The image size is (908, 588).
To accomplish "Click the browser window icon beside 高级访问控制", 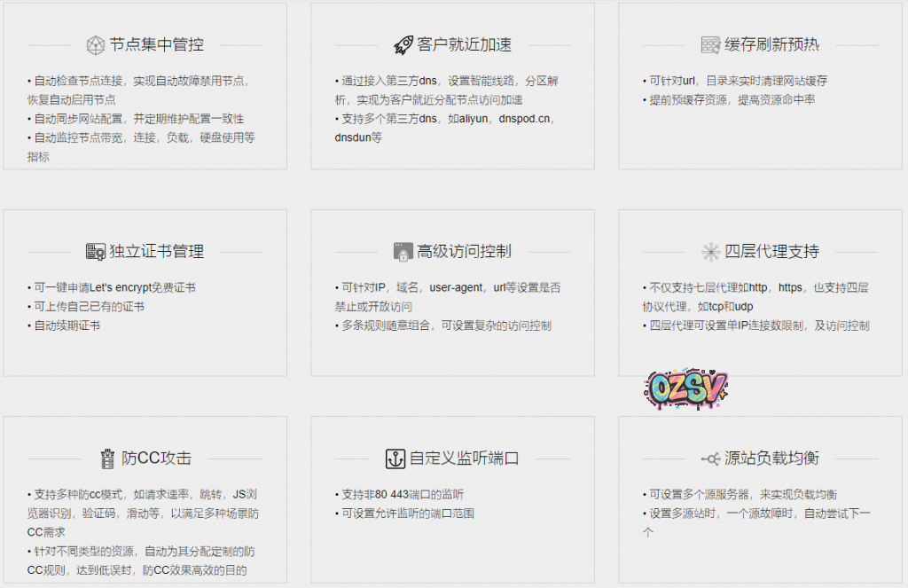I will click(403, 252).
